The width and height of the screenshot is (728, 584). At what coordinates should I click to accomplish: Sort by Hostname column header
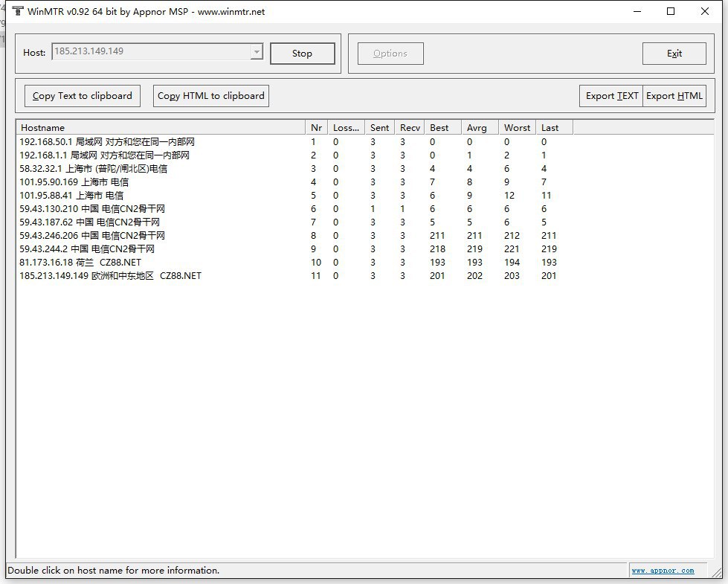[161, 128]
